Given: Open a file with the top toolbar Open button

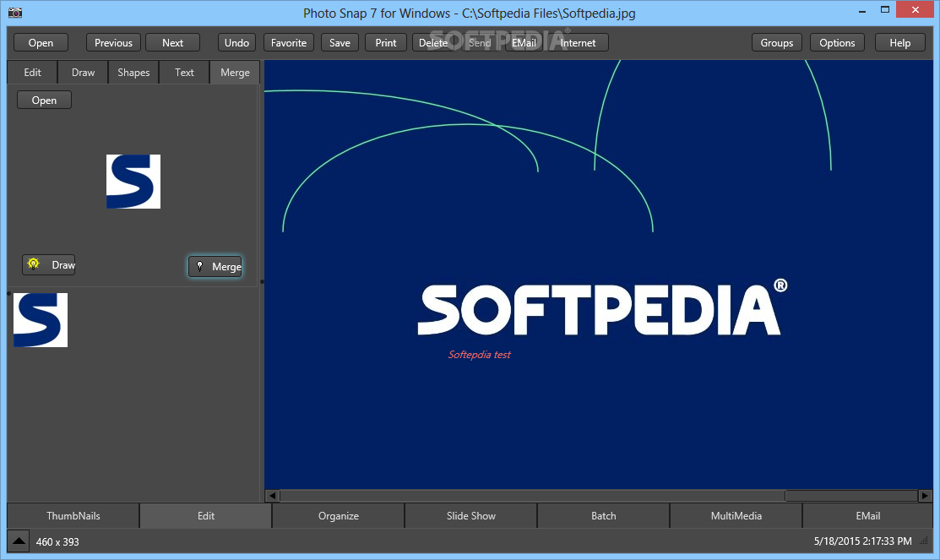Looking at the screenshot, I should (x=41, y=42).
